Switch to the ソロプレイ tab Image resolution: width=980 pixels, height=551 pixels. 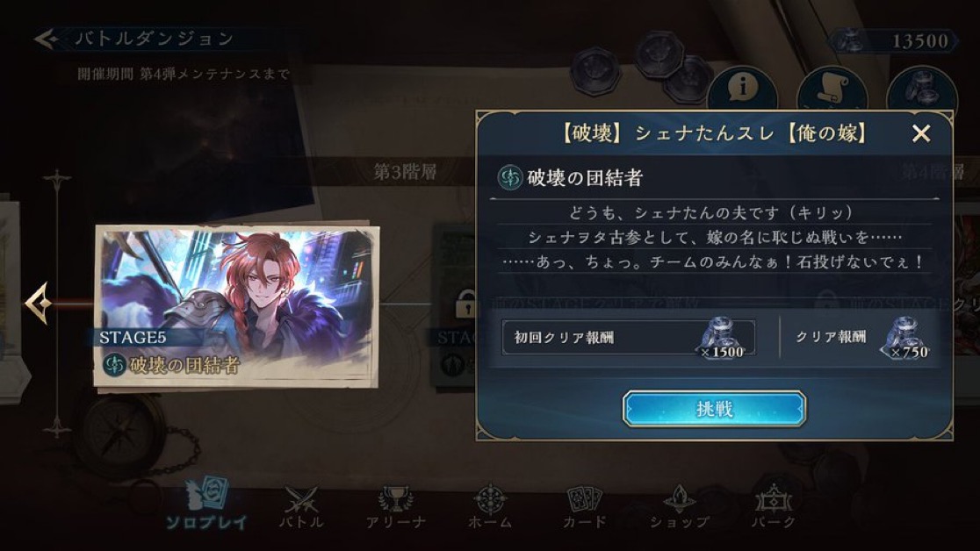[x=206, y=504]
